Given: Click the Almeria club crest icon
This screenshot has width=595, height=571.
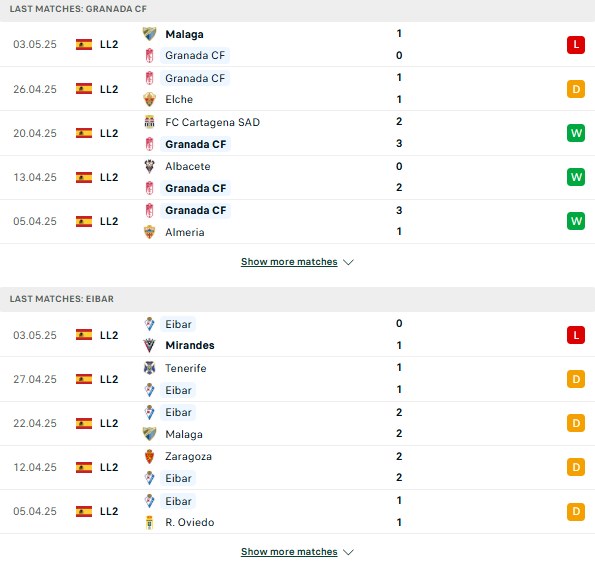Looking at the screenshot, I should point(150,232).
